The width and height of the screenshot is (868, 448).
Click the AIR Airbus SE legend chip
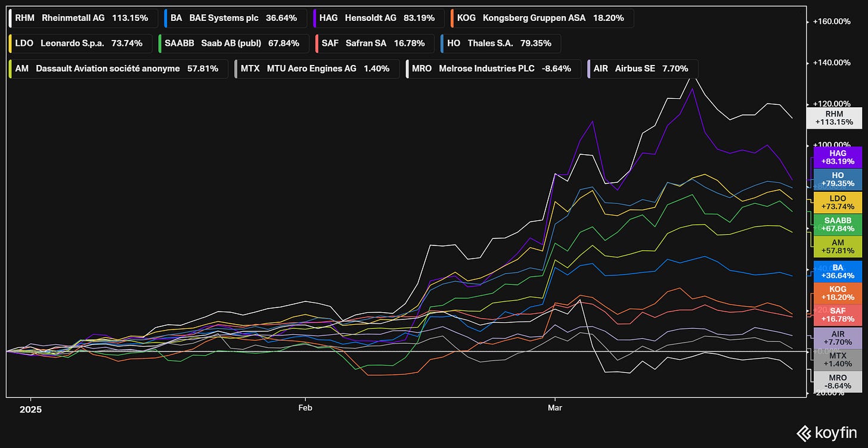641,69
